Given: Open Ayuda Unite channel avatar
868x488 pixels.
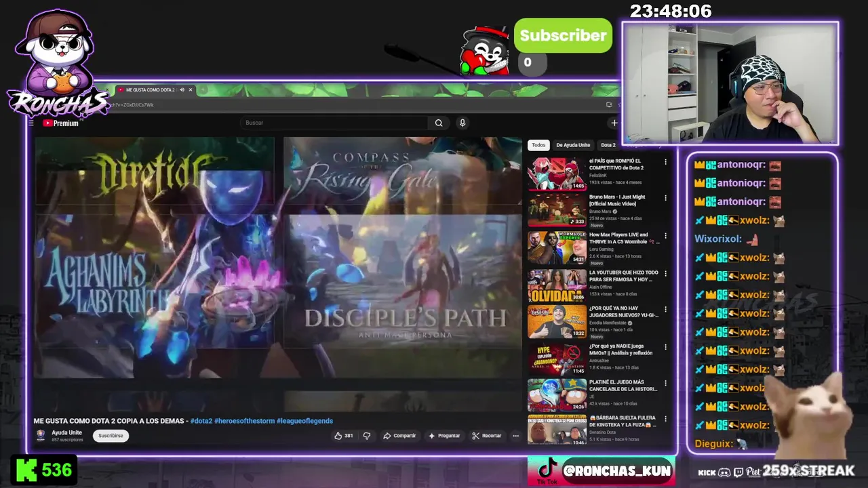Looking at the screenshot, I should click(41, 435).
